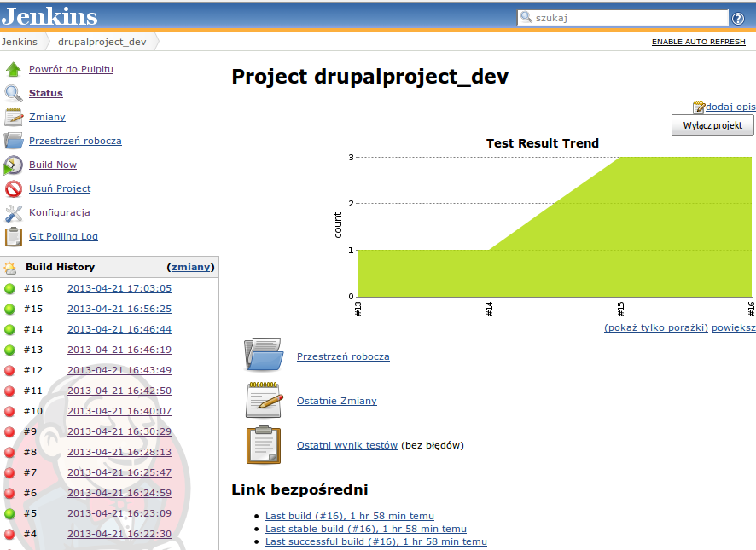Viewport: 756px width, 550px height.
Task: Click the Ostatnie Zmiany notepad icon
Action: 262,398
